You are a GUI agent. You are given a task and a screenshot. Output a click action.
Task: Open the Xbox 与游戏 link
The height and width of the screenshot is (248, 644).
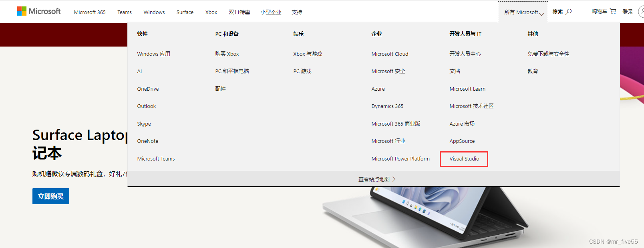(x=308, y=54)
